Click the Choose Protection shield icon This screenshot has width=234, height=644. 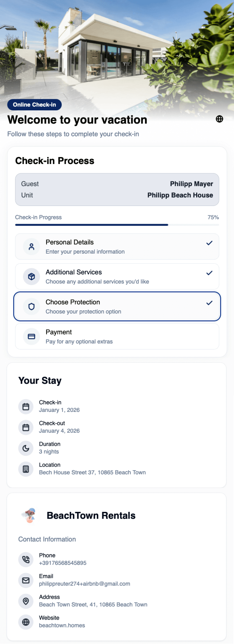point(32,307)
